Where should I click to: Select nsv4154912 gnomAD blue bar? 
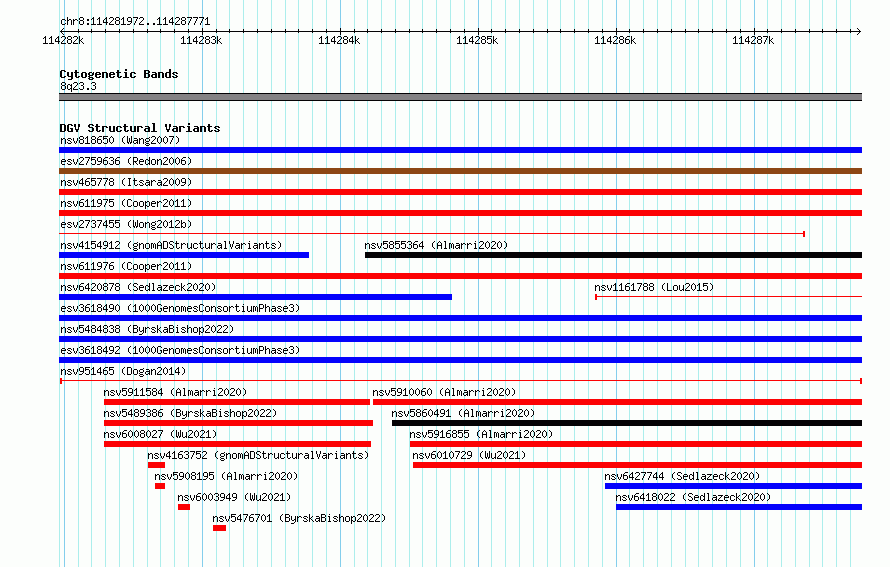click(x=184, y=255)
